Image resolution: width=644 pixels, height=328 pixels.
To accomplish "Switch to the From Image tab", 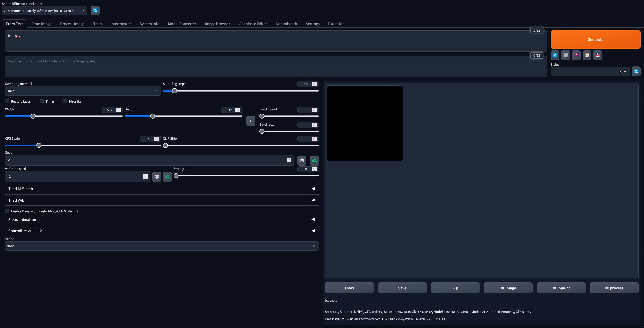I will tap(41, 24).
